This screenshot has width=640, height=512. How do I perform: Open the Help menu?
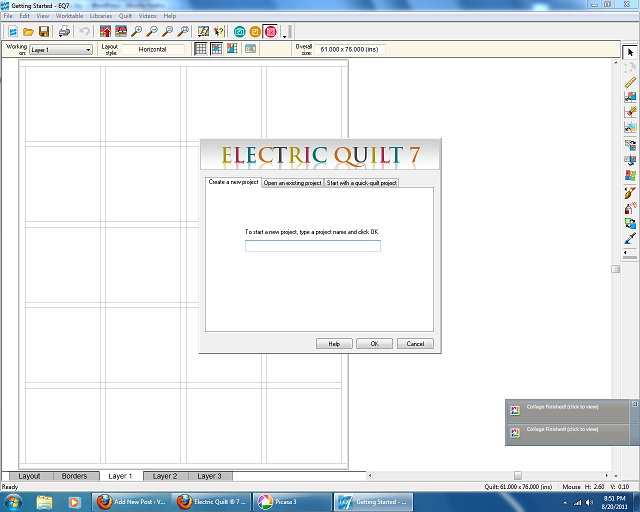point(170,16)
